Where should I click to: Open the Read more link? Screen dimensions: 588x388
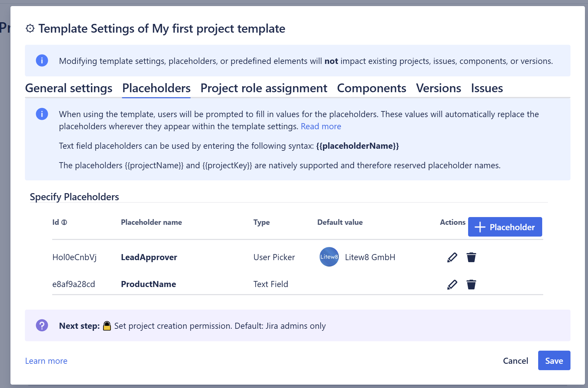pos(321,126)
